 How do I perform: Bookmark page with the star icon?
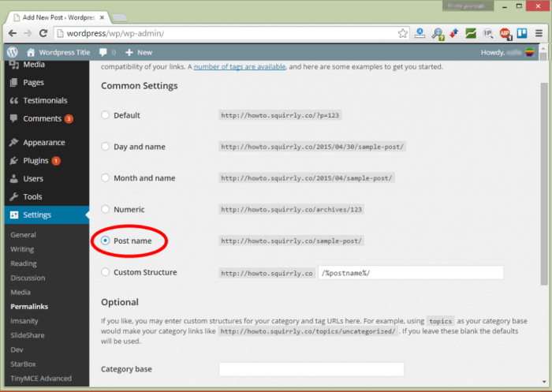[x=403, y=33]
